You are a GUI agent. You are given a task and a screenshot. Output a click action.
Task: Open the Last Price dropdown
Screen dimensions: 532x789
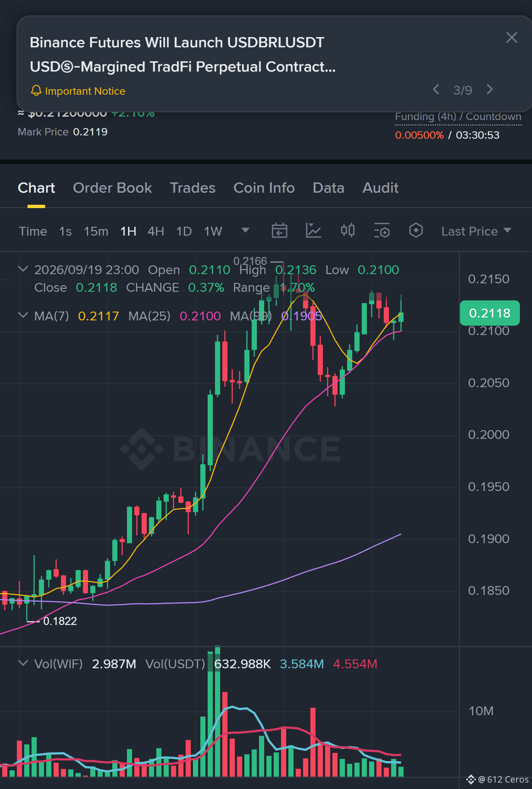476,231
